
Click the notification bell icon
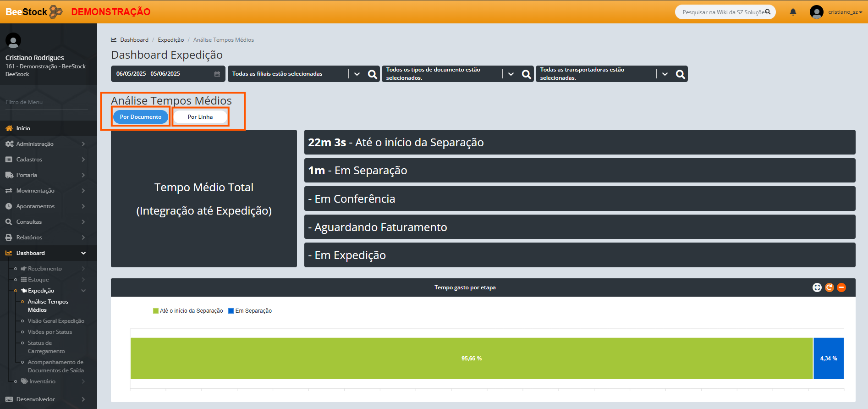793,12
